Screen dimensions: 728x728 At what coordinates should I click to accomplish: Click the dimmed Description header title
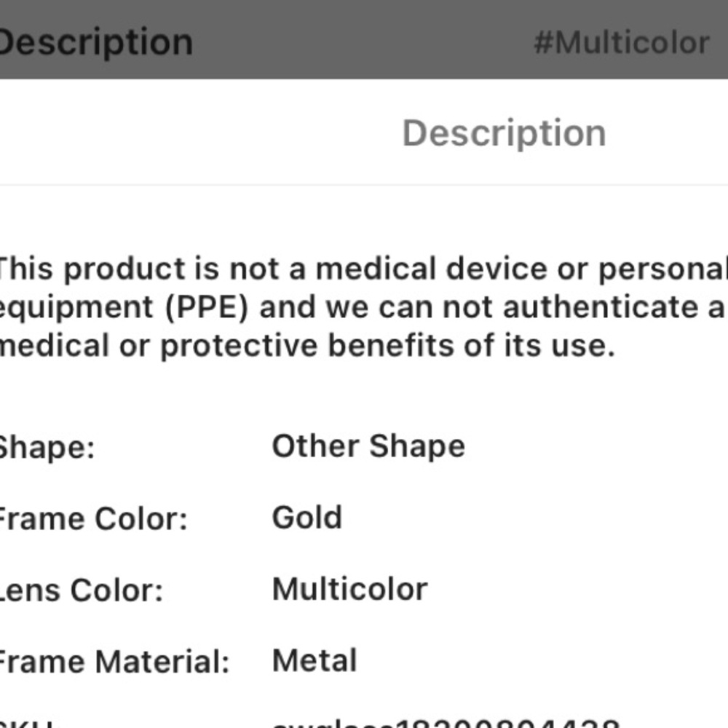click(x=95, y=42)
